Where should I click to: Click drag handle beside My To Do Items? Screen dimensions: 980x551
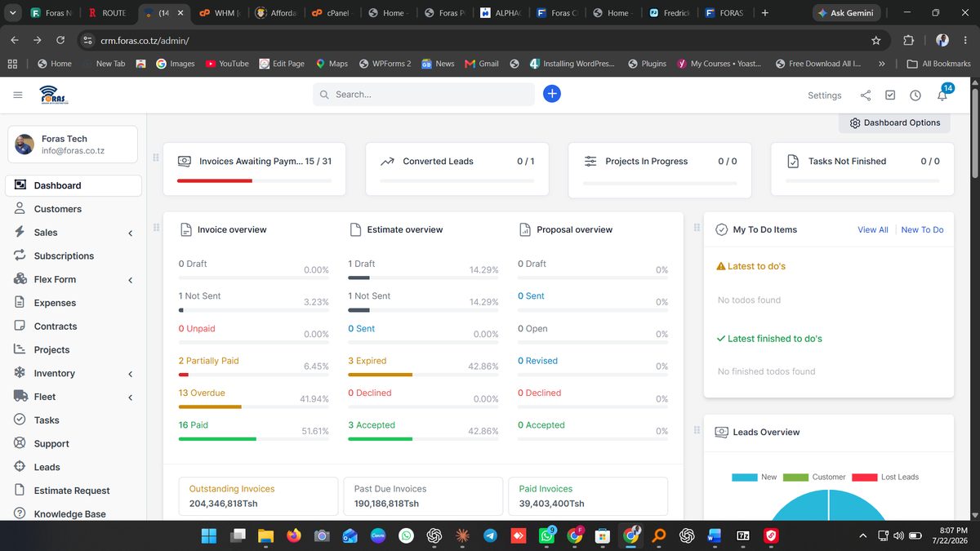point(697,228)
